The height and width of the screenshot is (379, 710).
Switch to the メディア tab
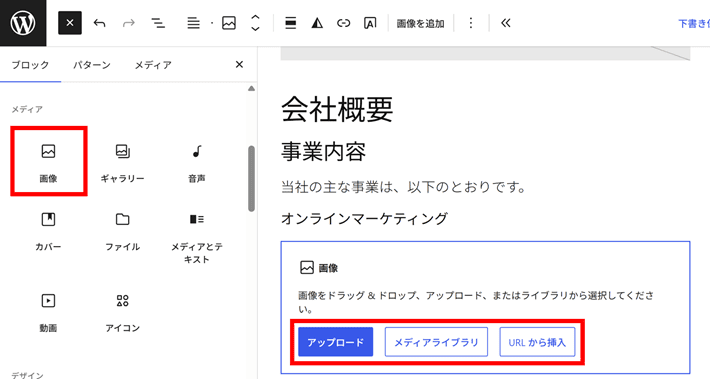click(153, 65)
